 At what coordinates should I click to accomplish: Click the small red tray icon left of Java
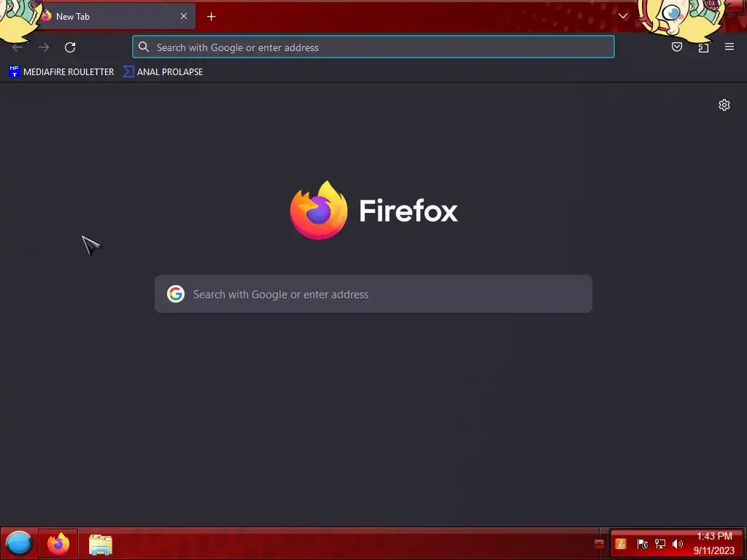(600, 544)
